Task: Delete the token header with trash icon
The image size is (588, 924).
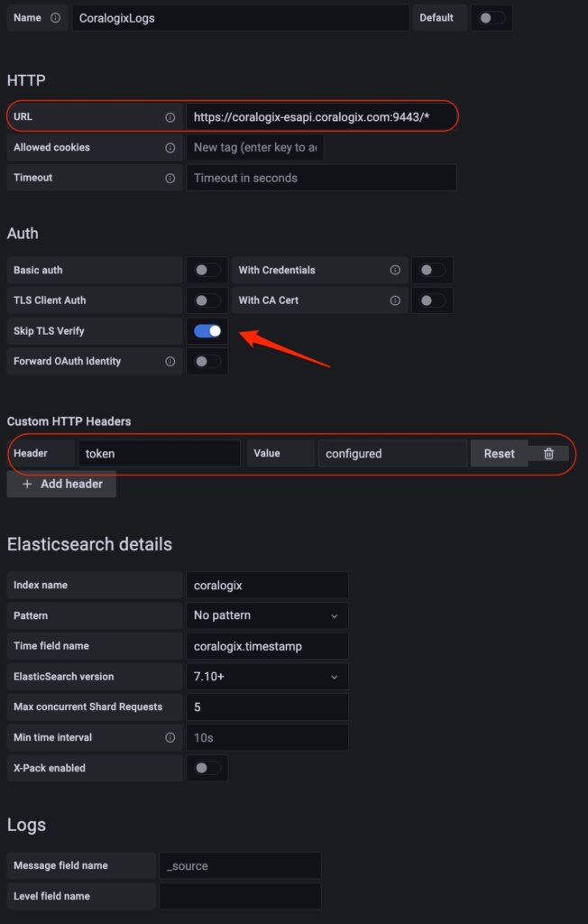Action: point(548,453)
